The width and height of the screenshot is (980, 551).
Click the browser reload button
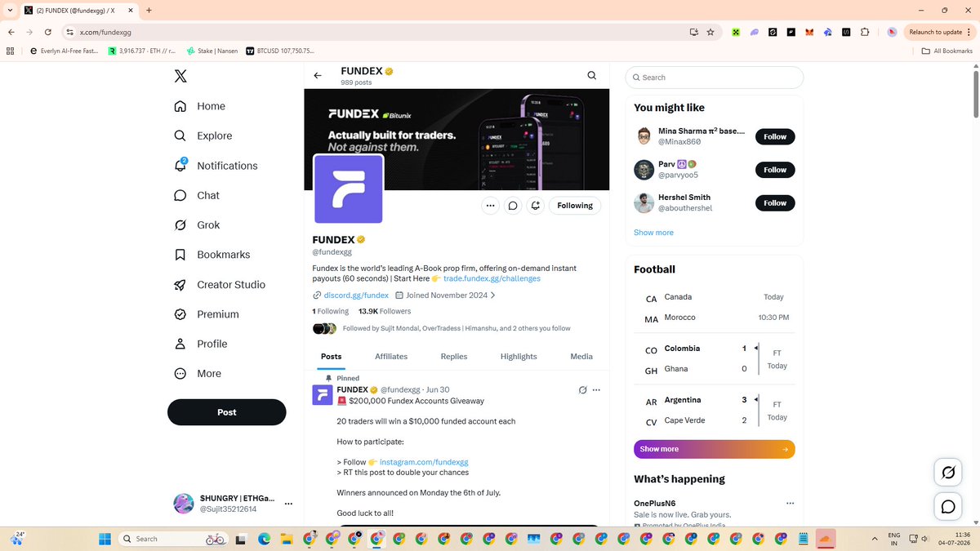coord(48,32)
